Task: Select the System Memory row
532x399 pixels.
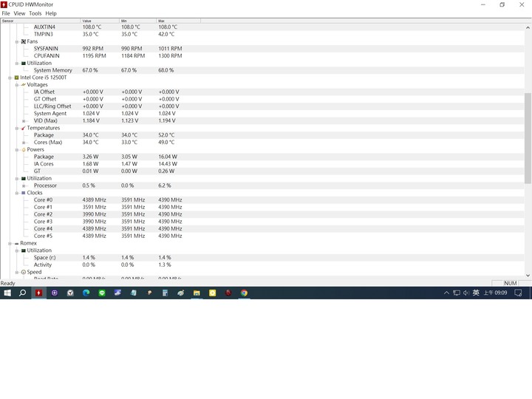Action: click(262, 70)
